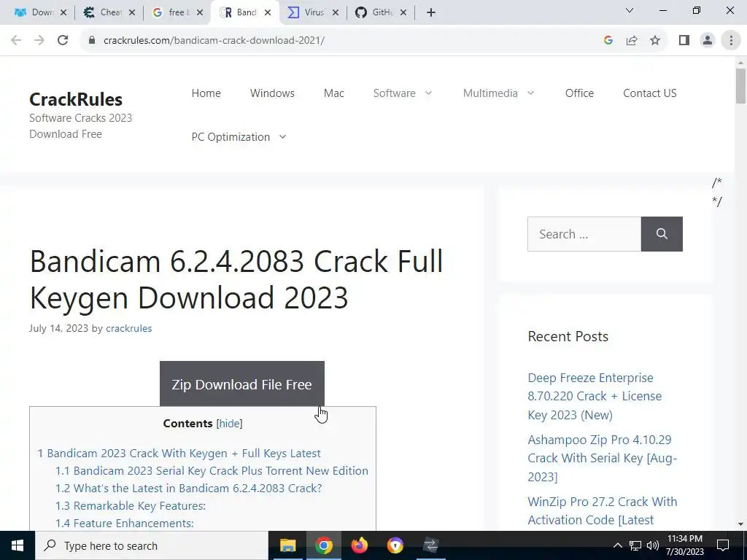Image resolution: width=747 pixels, height=560 pixels.
Task: Click the Chrome taskbar icon
Action: (323, 545)
